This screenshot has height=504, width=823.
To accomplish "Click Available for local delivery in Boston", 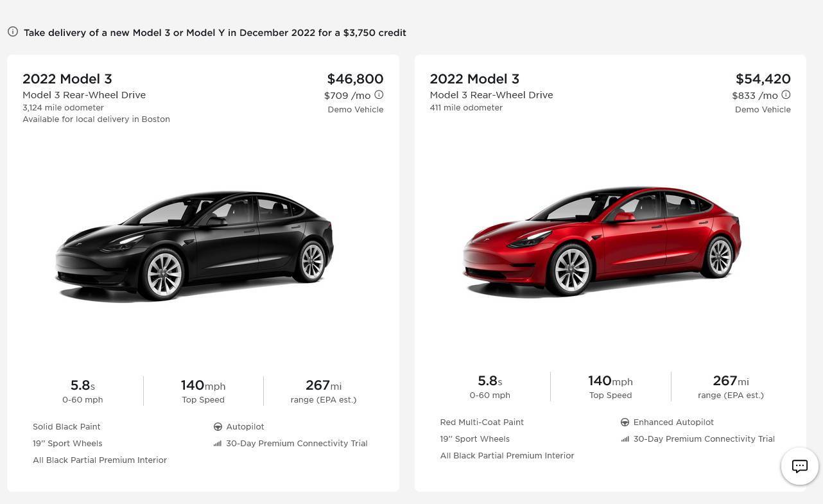I will coord(96,119).
